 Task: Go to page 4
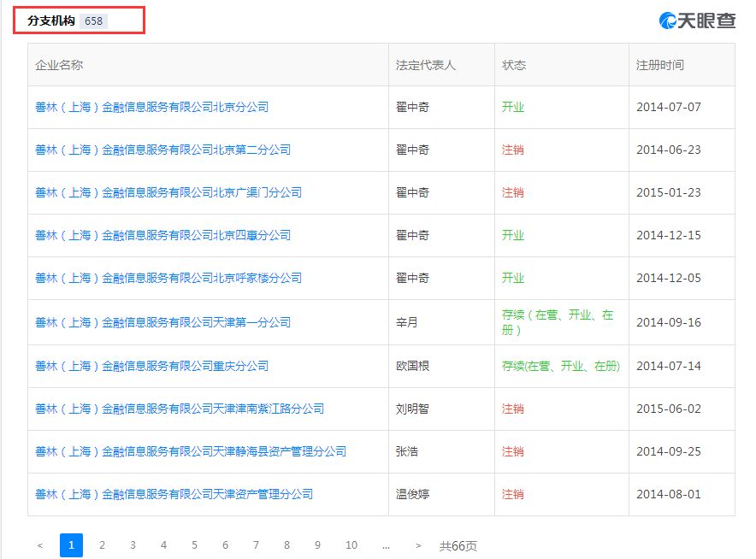pos(164,545)
